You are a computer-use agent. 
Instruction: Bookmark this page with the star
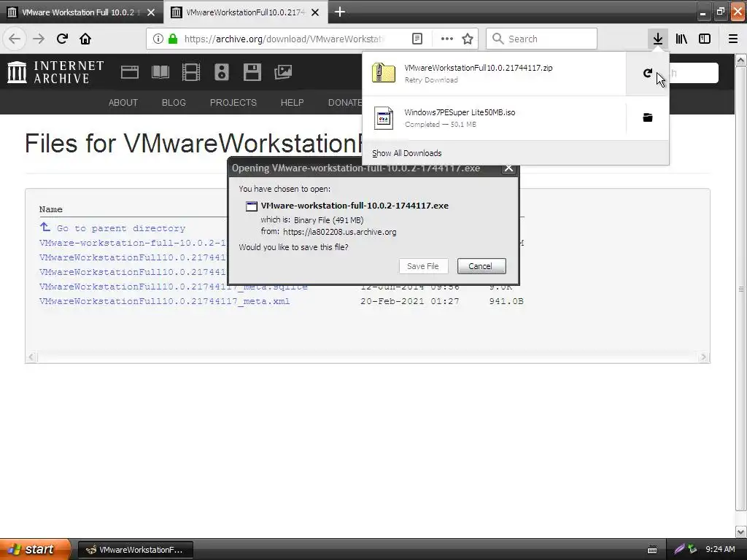468,39
